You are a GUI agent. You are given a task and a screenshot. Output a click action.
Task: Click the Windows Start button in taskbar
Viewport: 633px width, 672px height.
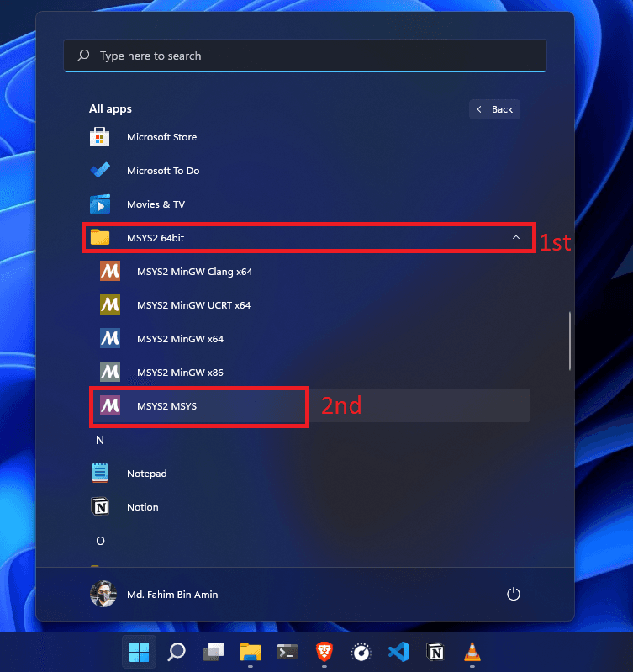pos(140,652)
